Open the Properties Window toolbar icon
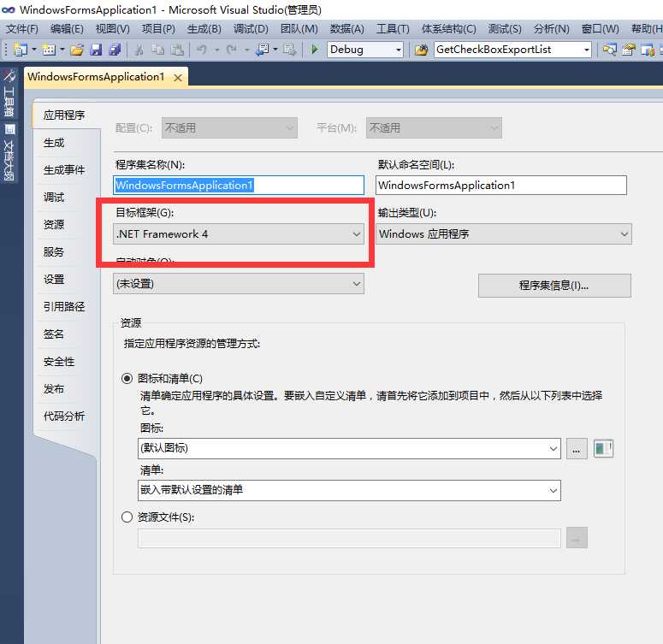Image resolution: width=663 pixels, height=644 pixels. (628, 50)
